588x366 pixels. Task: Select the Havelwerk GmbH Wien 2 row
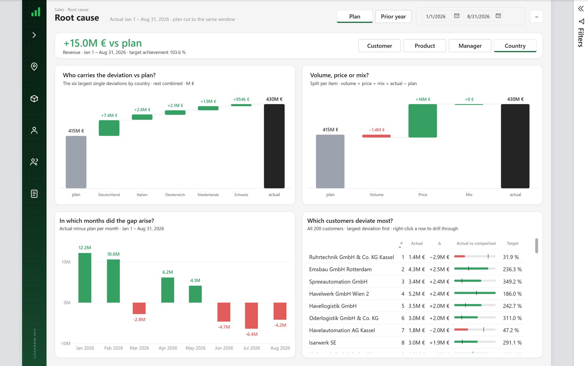[x=416, y=294]
